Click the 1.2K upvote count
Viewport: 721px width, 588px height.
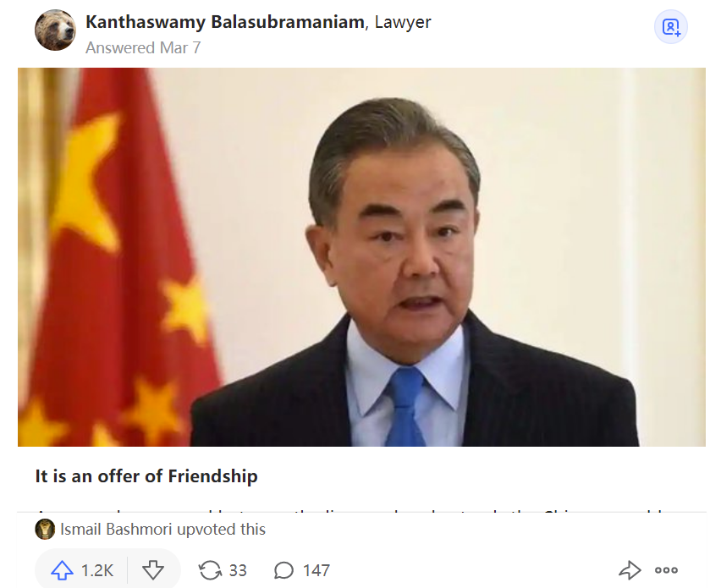(x=97, y=570)
